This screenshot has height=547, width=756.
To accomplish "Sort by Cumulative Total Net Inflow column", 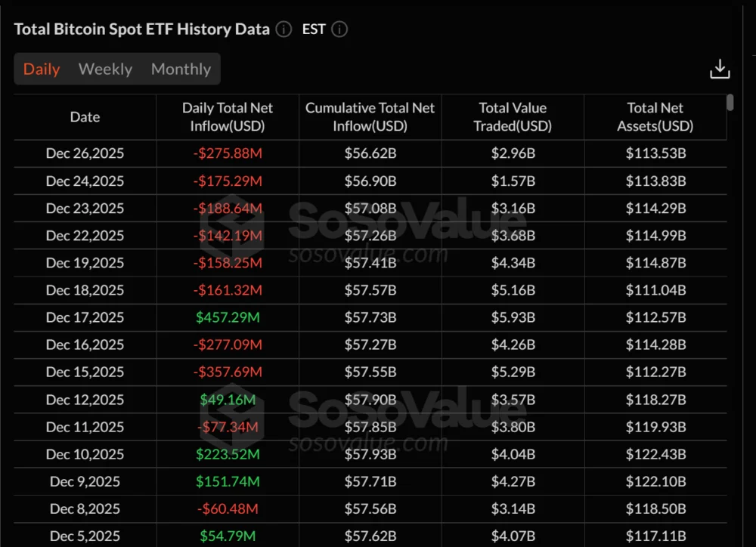I will [x=370, y=116].
